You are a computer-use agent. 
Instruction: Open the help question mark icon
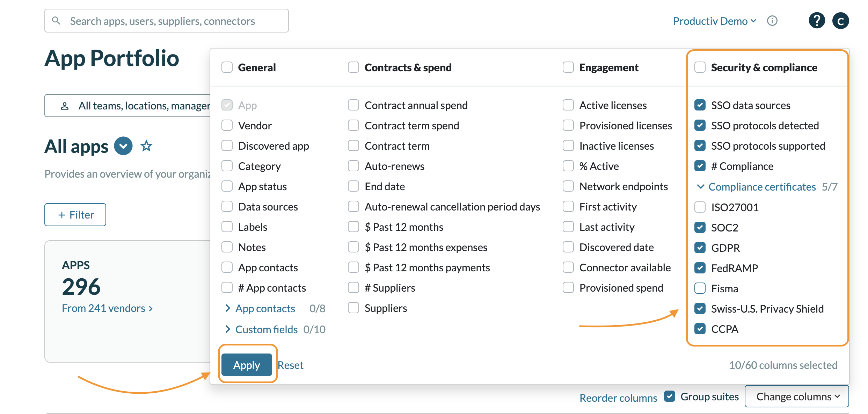point(817,21)
